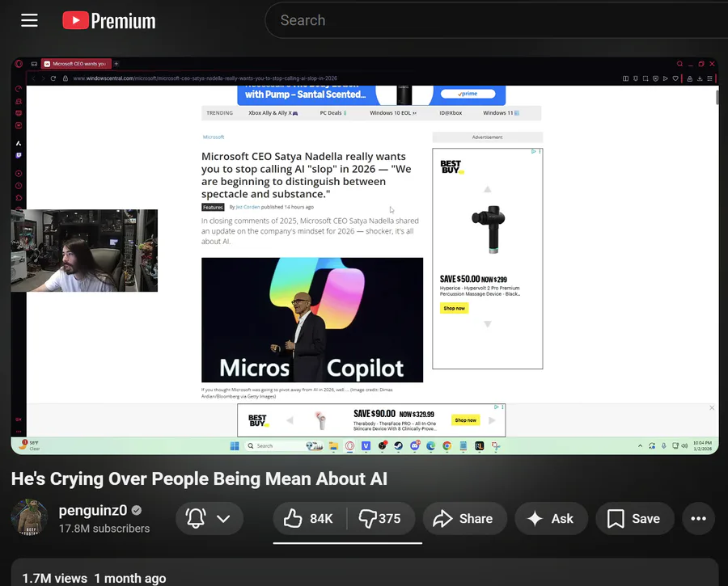Screen dimensions: 728x586
Task: In the video, click the weather widget in the taskbar
Action: (x=29, y=445)
